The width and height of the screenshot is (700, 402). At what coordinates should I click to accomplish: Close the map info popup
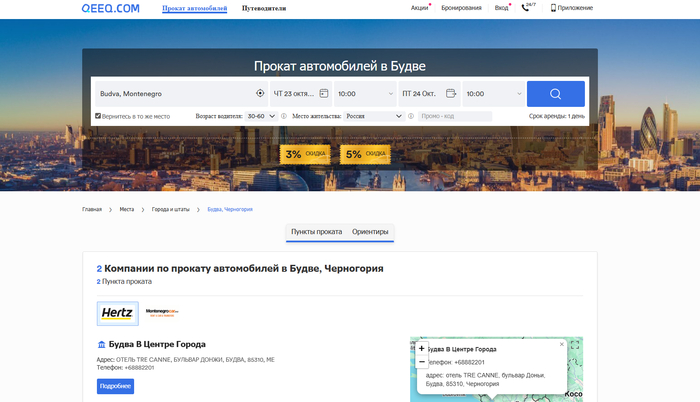(562, 344)
